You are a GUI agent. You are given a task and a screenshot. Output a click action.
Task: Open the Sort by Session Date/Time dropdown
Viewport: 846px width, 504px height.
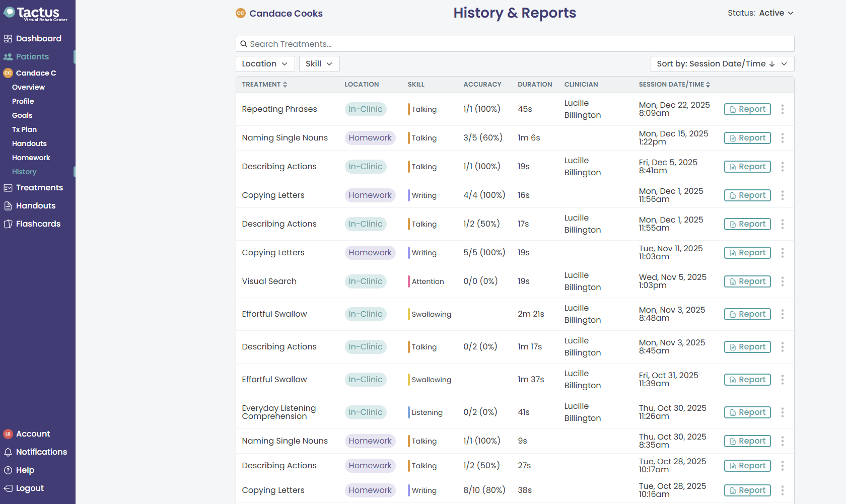[x=722, y=64]
